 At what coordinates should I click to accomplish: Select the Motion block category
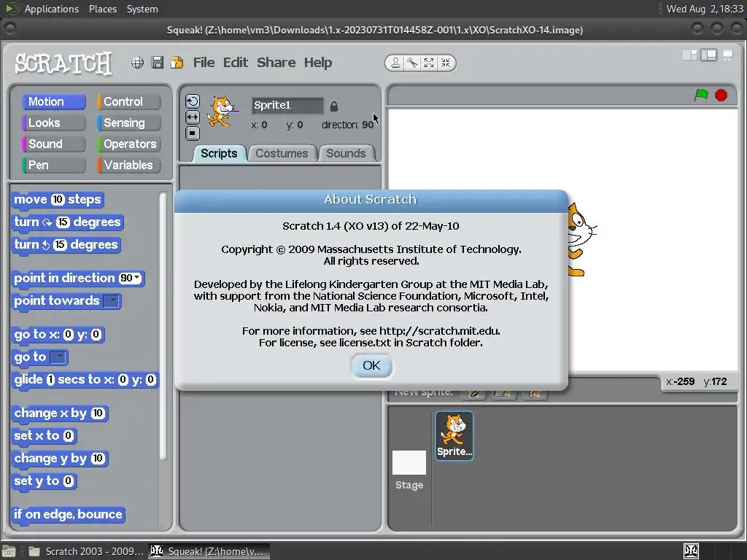tap(54, 101)
